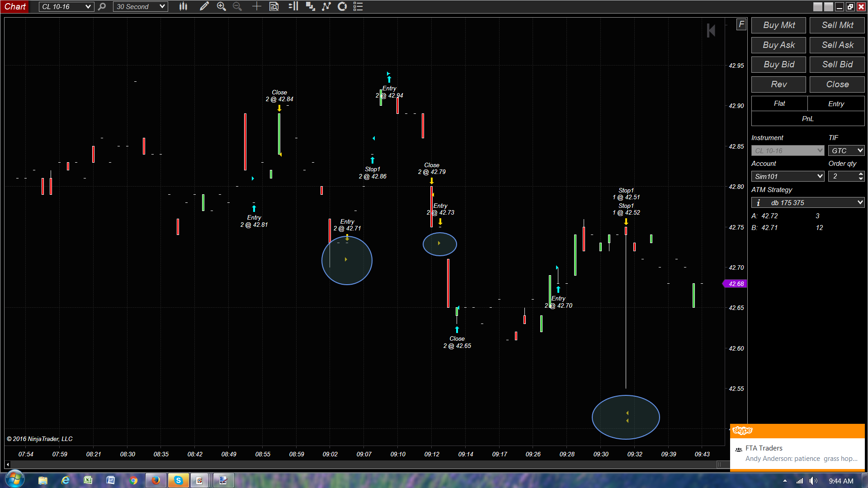Click the Chart tab label
Viewport: 868px width, 488px height.
pos(15,6)
